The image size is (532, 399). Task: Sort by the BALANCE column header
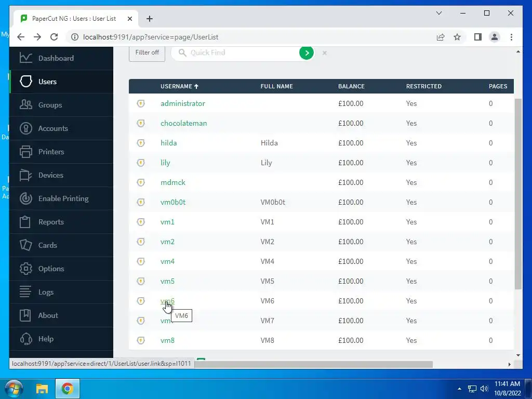click(x=351, y=86)
